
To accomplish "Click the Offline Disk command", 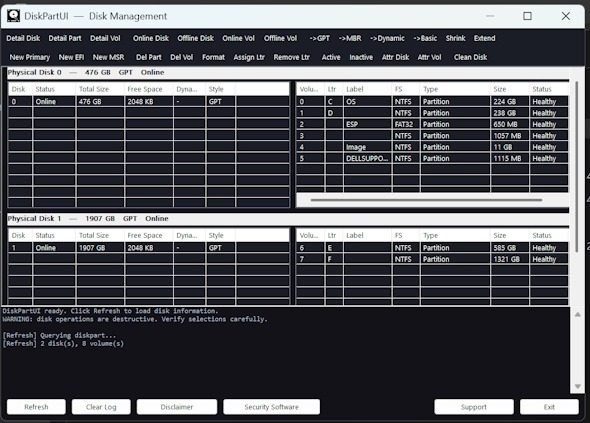I will coord(195,38).
